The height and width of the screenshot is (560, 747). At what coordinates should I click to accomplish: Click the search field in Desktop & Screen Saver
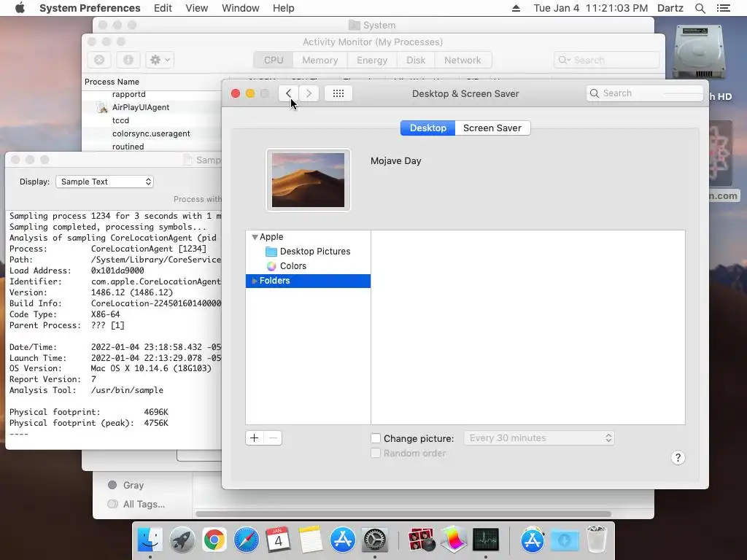pos(645,93)
